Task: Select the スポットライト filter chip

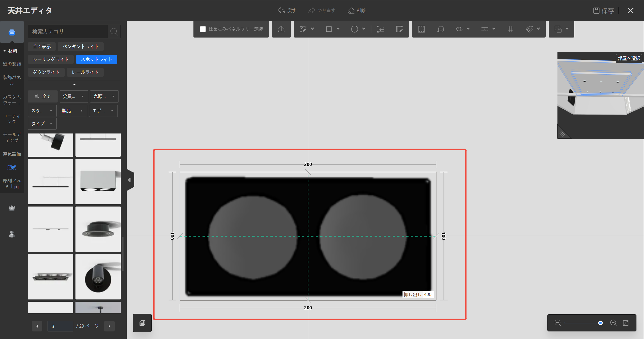Action: (x=97, y=59)
